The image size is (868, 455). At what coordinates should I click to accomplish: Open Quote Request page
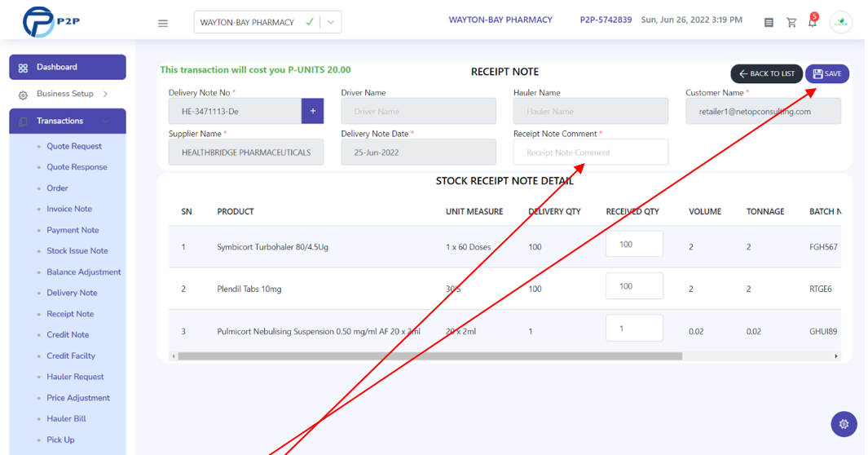(74, 146)
